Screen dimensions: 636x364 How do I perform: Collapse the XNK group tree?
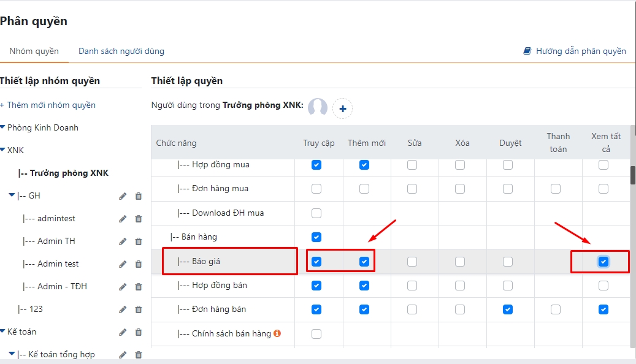coord(3,150)
